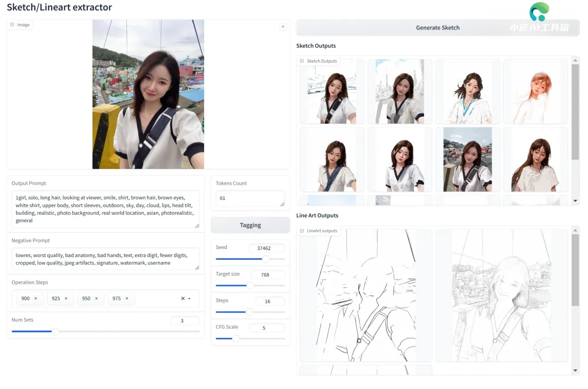Click the "Line Art Outputs" heading
588x389 pixels.
tap(317, 215)
